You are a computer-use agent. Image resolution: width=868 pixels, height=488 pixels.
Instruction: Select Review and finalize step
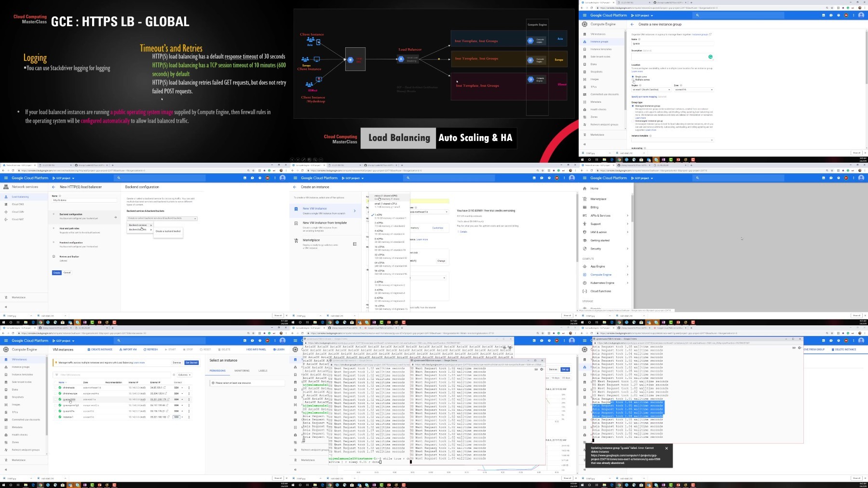pyautogui.click(x=84, y=258)
